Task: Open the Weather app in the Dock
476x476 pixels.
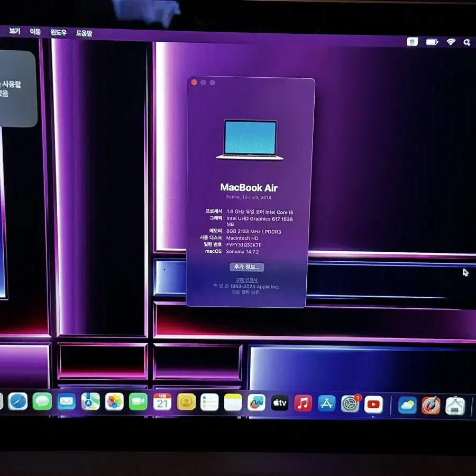Action: tap(407, 405)
